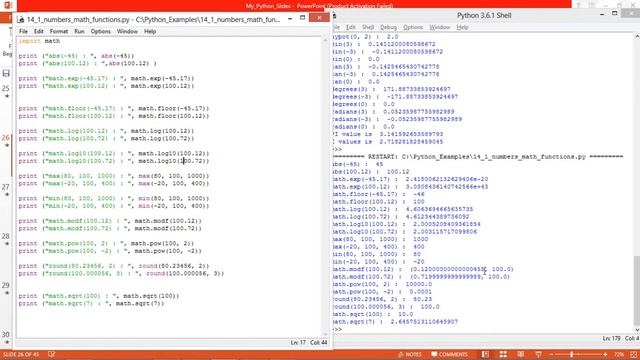Click the Python Shell prompt at bottom
This screenshot has width=640, height=360.
point(338,329)
